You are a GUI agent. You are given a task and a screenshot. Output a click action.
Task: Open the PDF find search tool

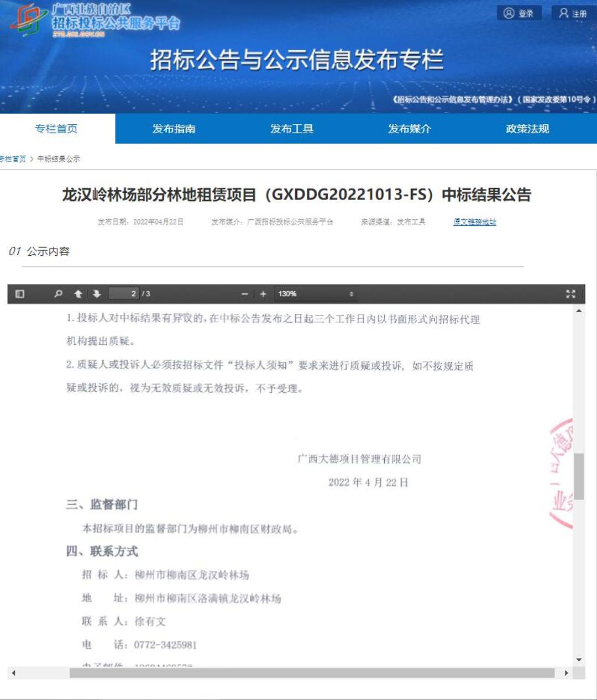pos(58,294)
